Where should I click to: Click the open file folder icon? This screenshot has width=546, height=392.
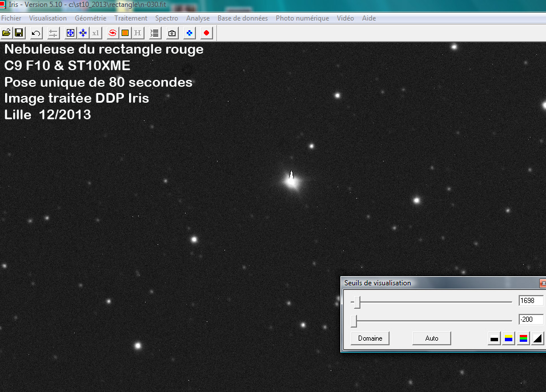point(6,33)
